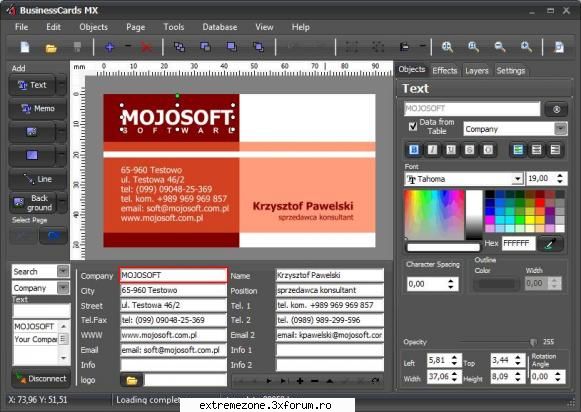Add a database record with the plus button
Screen dimensions: 581x412
(300, 381)
